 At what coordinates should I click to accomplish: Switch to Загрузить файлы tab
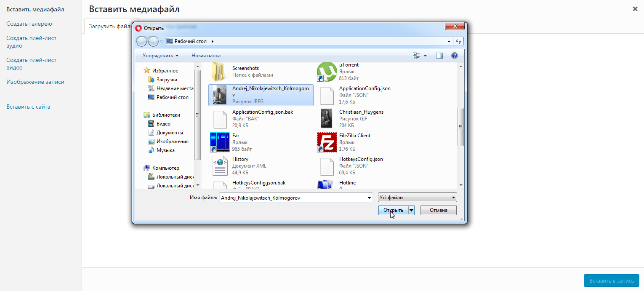point(111,26)
